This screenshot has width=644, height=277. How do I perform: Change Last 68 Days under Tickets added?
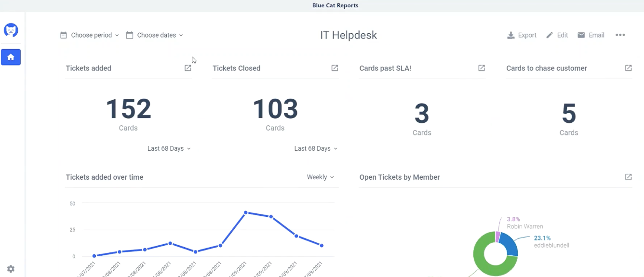[x=169, y=149]
